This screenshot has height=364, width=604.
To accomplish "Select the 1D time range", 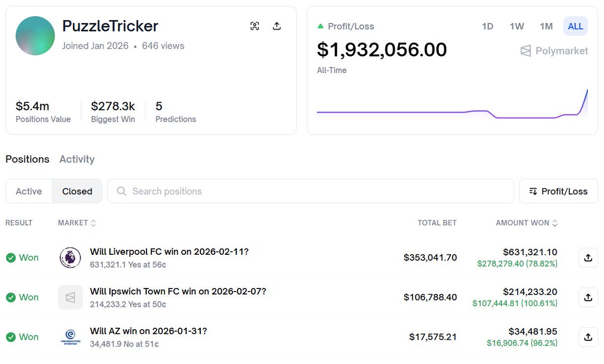I will coord(487,26).
